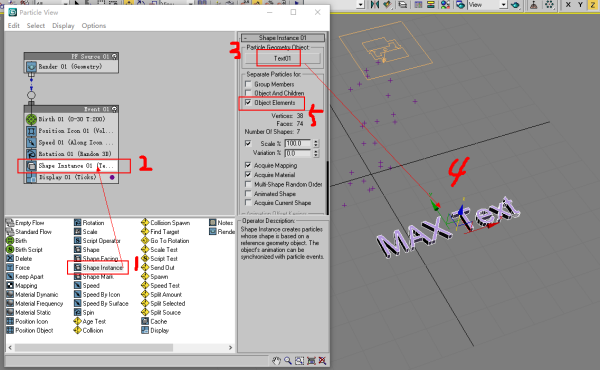Open the Options menu in Particle View
The height and width of the screenshot is (370, 600).
pyautogui.click(x=94, y=26)
